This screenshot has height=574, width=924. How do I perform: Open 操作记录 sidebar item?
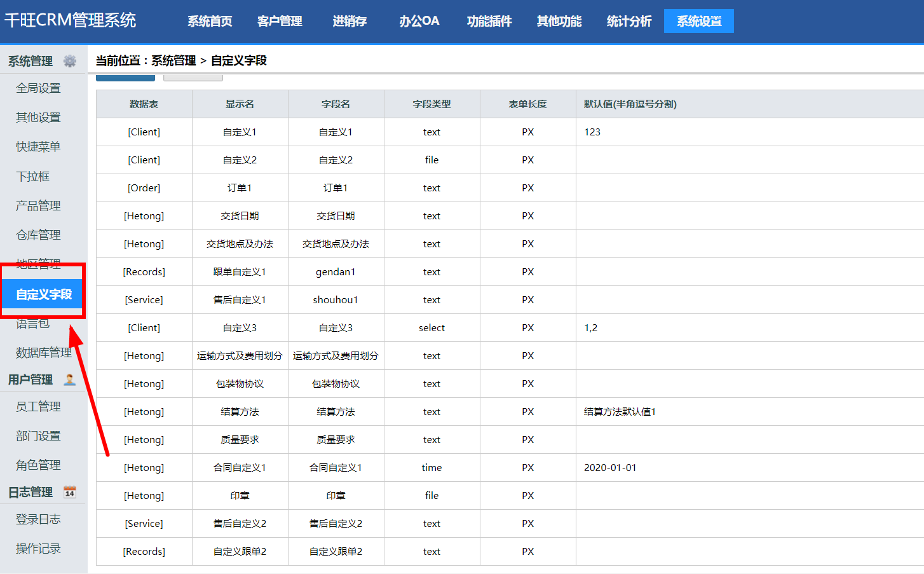[x=38, y=549]
